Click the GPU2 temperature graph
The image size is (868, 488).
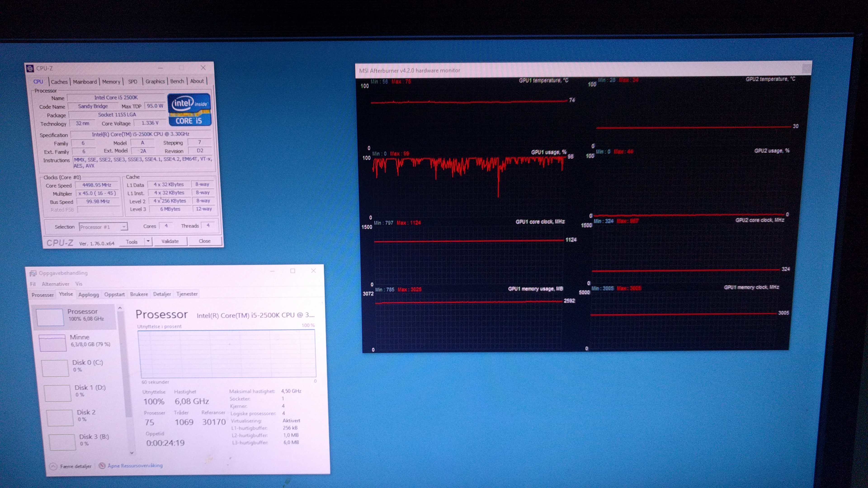point(694,114)
